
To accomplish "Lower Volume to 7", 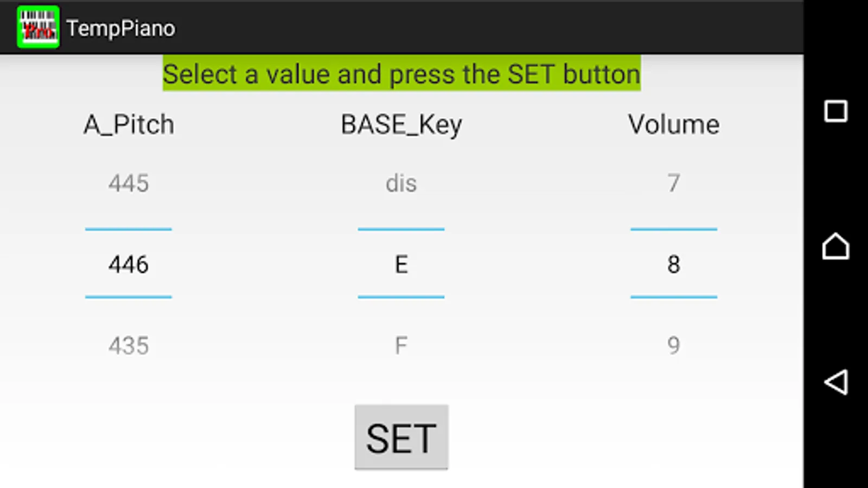I will pyautogui.click(x=673, y=183).
